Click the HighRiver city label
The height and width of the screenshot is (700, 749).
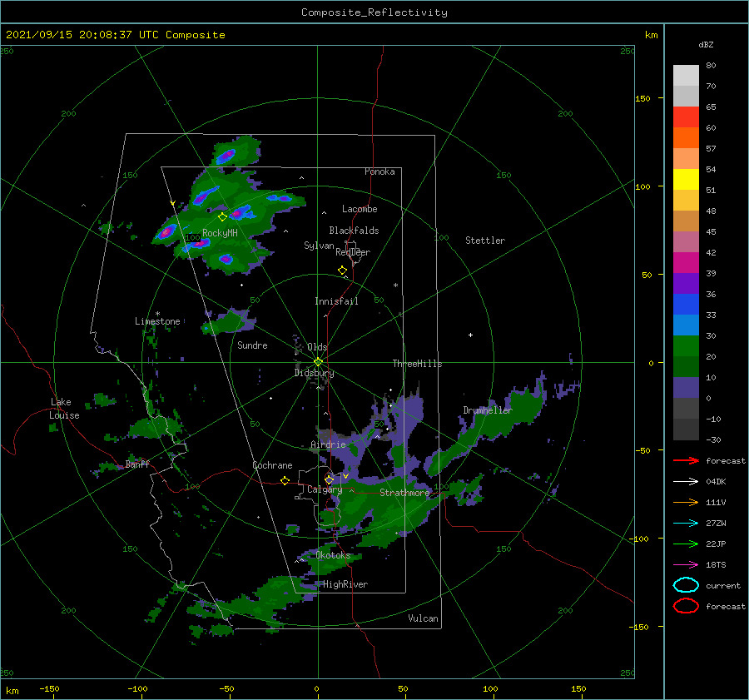pos(345,584)
